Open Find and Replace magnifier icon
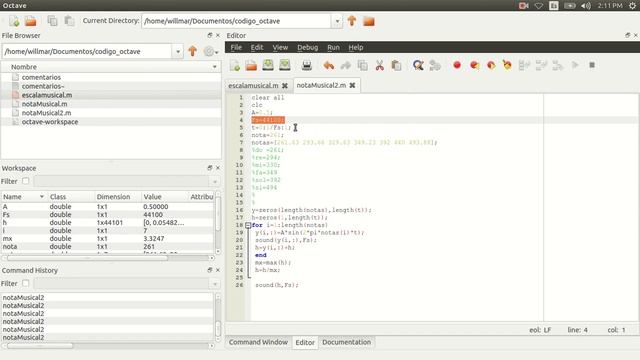Viewport: 640px width, 360px height. click(418, 65)
